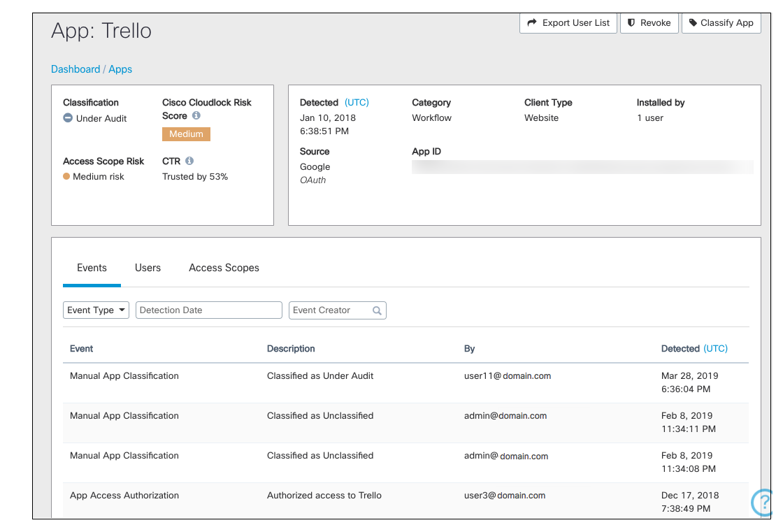Click the UTC link in events table header
Image resolution: width=783 pixels, height=532 pixels.
pyautogui.click(x=715, y=349)
